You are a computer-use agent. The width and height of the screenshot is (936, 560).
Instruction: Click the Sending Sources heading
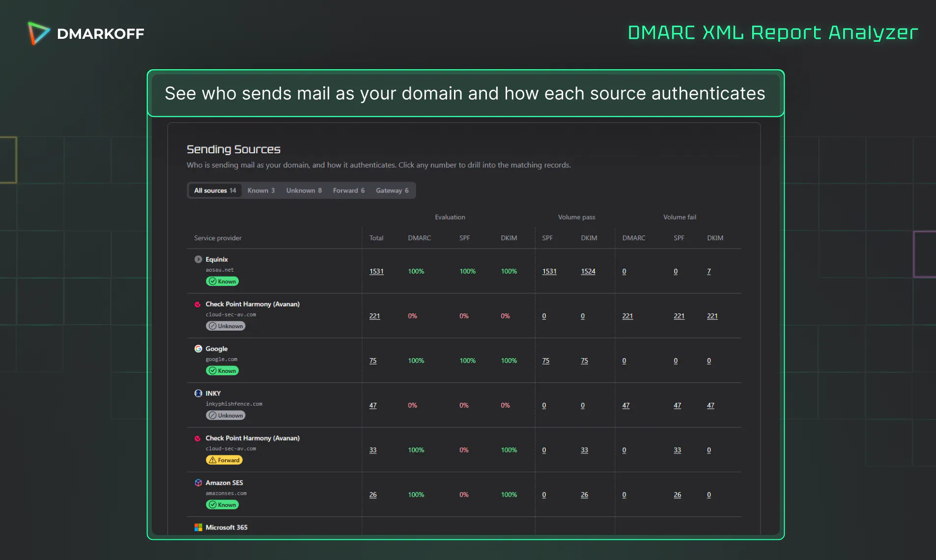(x=233, y=149)
